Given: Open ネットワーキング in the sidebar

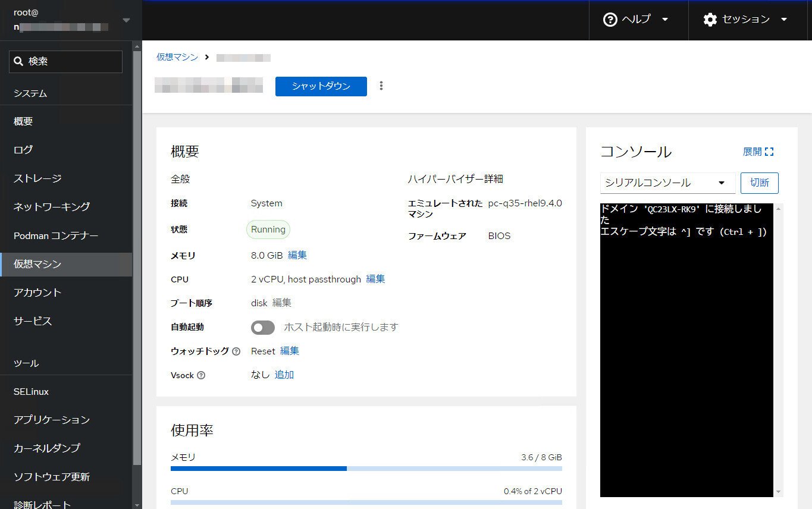Looking at the screenshot, I should point(66,207).
